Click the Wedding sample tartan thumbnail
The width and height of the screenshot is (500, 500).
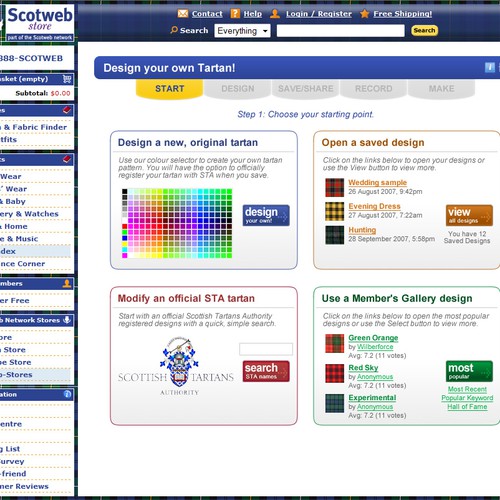tap(335, 188)
